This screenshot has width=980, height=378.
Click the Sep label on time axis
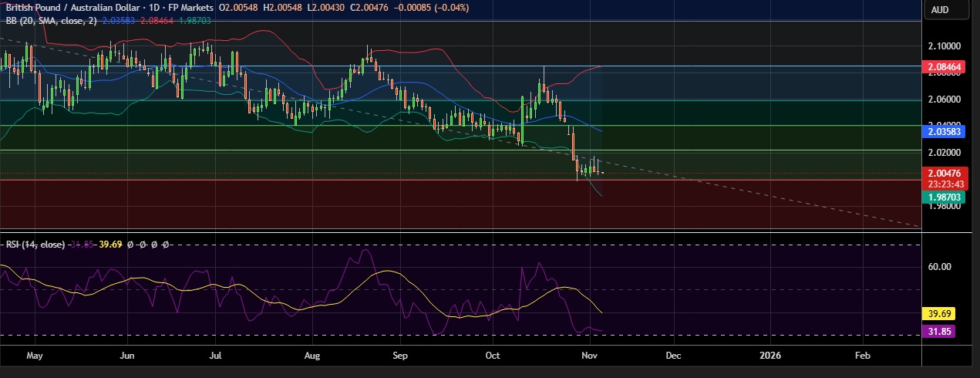coord(400,356)
